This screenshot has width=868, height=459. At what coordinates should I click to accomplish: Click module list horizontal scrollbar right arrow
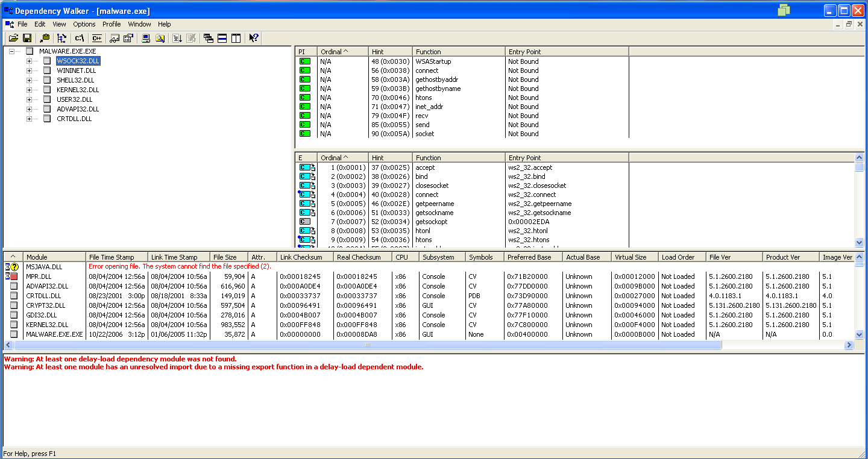[849, 345]
